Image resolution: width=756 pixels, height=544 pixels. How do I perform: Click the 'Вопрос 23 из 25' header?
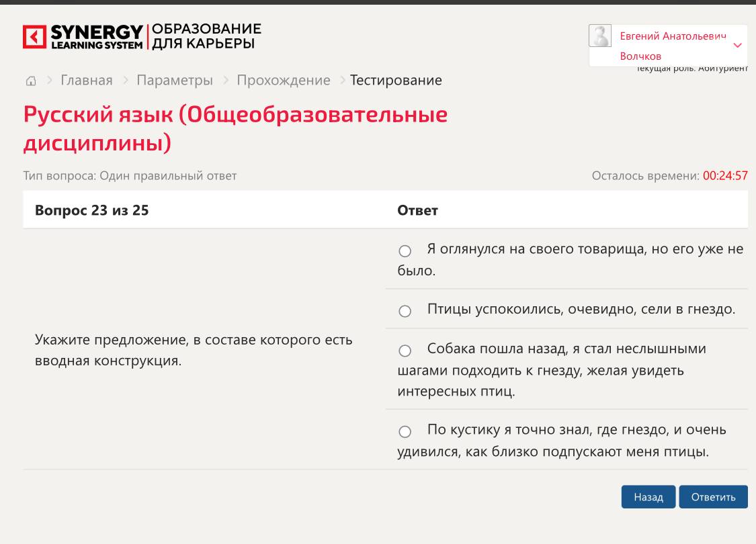(x=91, y=211)
